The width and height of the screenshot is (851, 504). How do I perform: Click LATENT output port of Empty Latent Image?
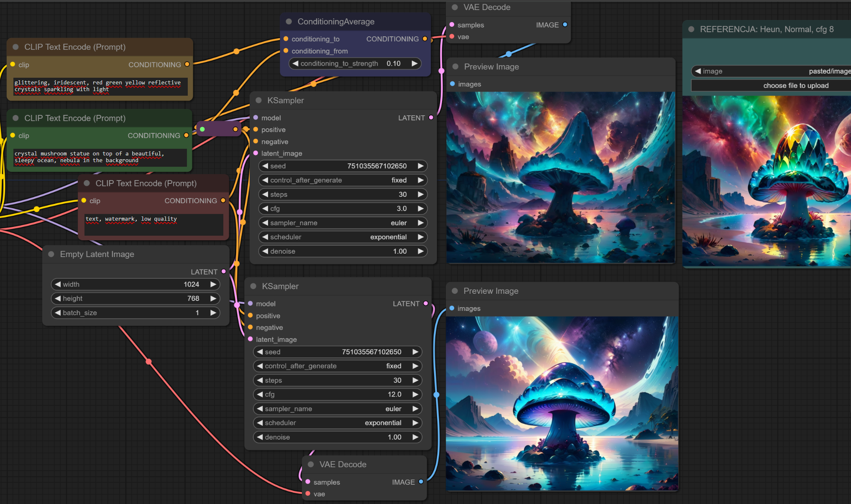click(x=224, y=272)
